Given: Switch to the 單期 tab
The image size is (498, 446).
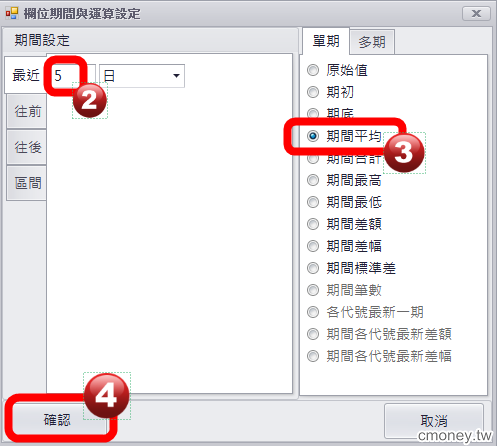Looking at the screenshot, I should (x=326, y=41).
